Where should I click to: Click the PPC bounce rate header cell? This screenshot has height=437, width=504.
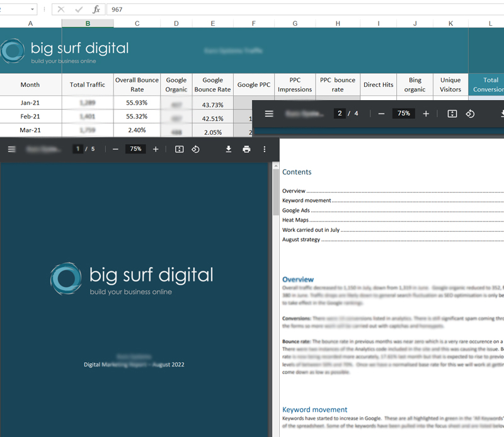(338, 84)
